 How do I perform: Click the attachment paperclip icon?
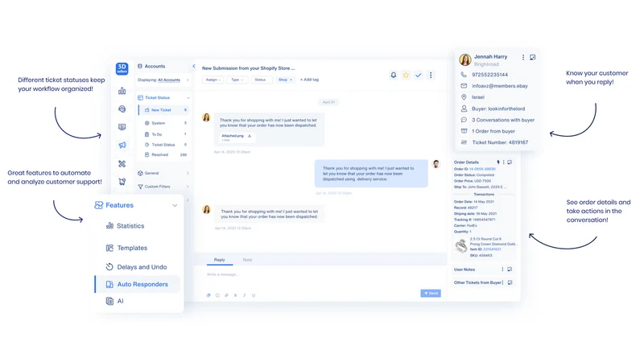pyautogui.click(x=226, y=295)
